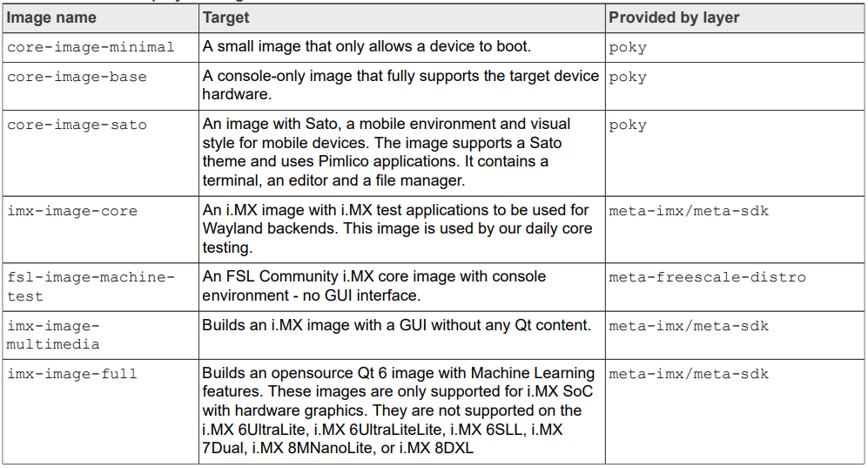Select the imx-image-core image name

[x=72, y=211]
